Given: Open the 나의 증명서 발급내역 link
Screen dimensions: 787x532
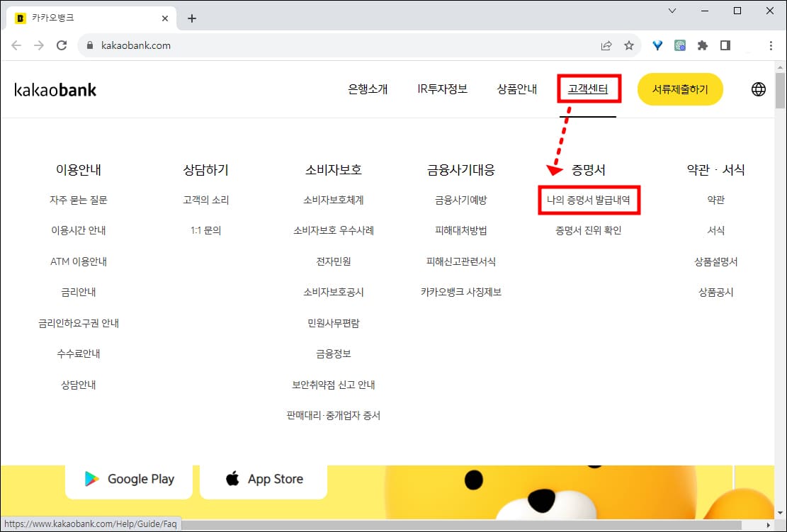Looking at the screenshot, I should (x=589, y=200).
